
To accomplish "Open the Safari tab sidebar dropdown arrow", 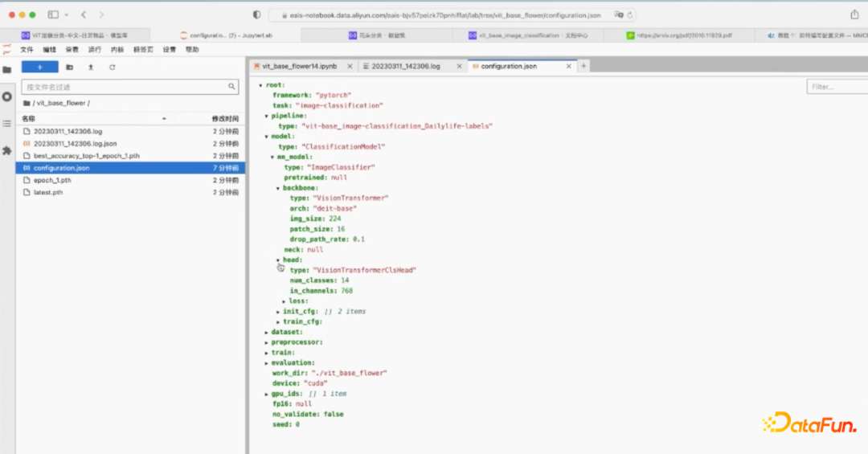I will pyautogui.click(x=67, y=15).
